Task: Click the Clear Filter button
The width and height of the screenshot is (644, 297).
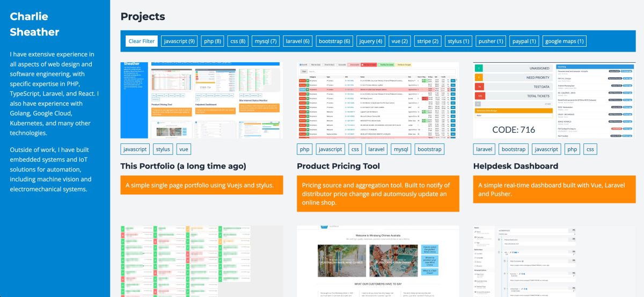Action: tap(142, 41)
